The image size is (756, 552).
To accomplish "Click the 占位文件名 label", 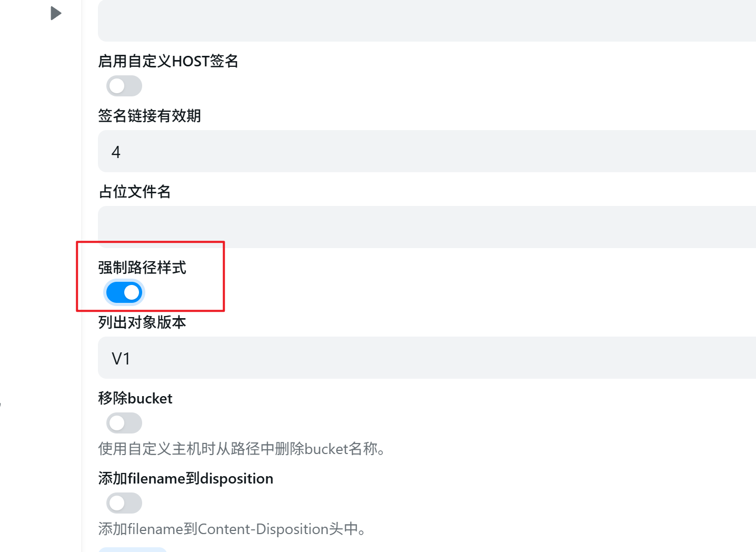I will tap(135, 192).
